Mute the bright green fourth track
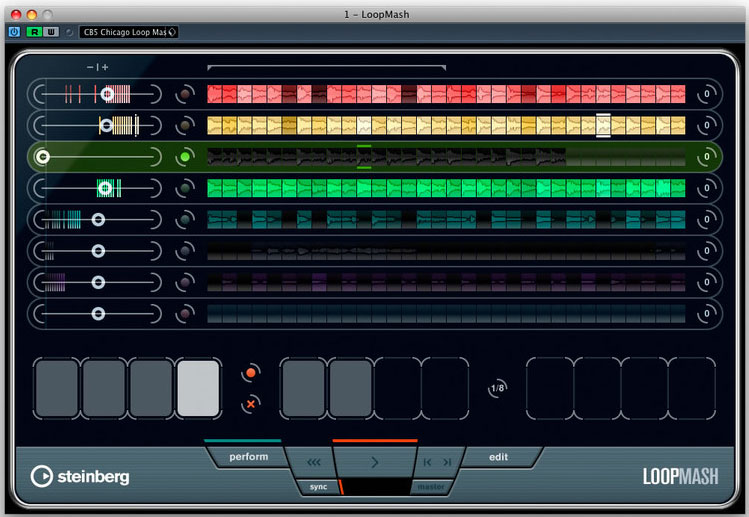This screenshot has width=749, height=517. (185, 188)
